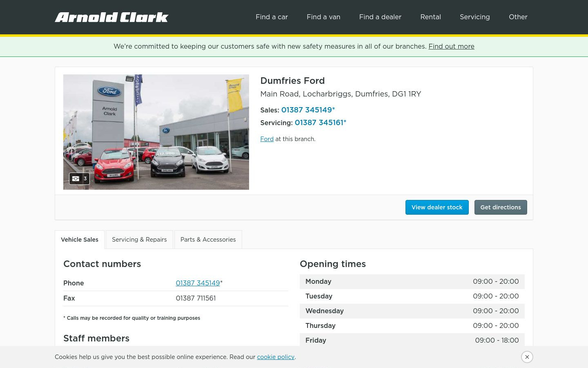The width and height of the screenshot is (588, 368).
Task: Dismiss the cookie notice with the X
Action: [x=527, y=357]
